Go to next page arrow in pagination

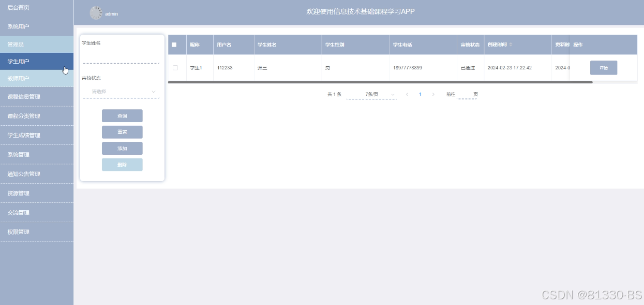point(433,94)
